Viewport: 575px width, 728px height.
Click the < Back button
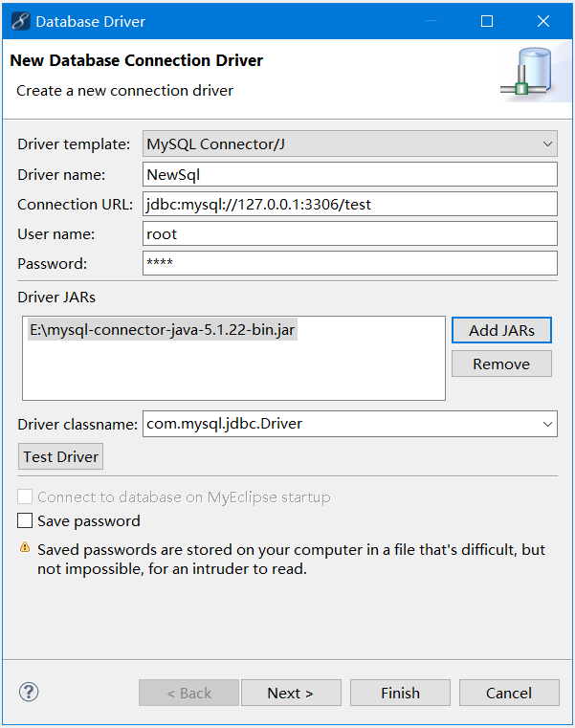tap(189, 693)
